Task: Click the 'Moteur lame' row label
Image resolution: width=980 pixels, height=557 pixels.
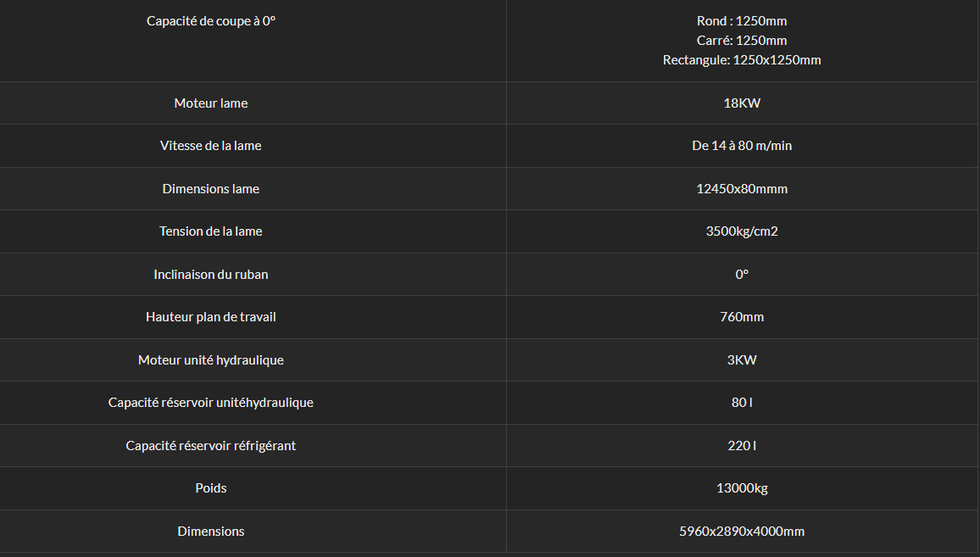Action: coord(210,103)
